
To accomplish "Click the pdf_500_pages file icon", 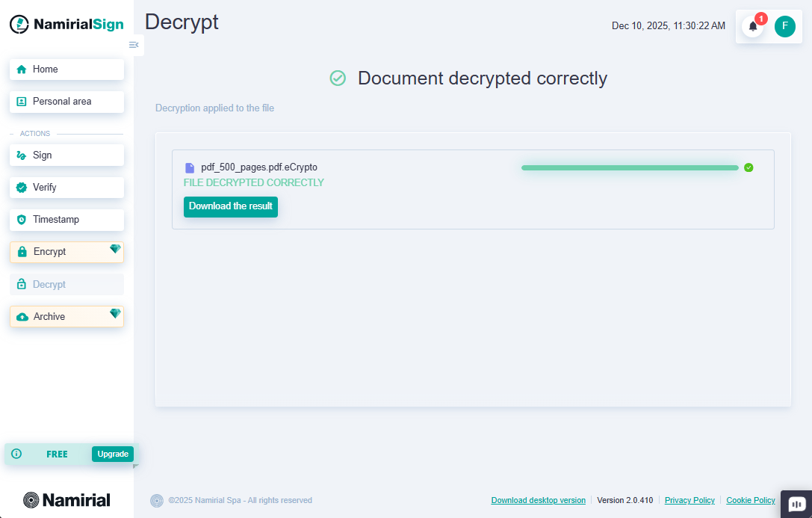I will tap(190, 167).
